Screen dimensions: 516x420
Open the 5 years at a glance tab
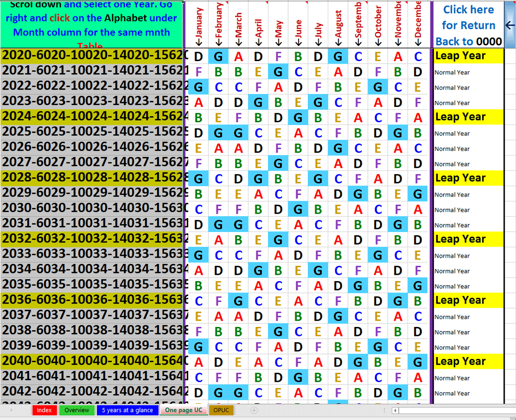pos(127,410)
